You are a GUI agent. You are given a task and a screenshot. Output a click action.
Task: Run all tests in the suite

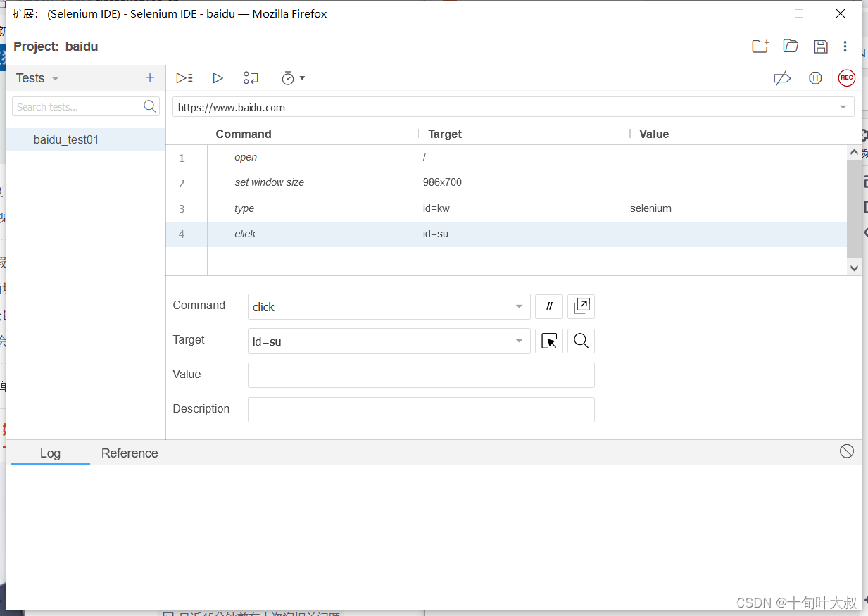point(184,78)
